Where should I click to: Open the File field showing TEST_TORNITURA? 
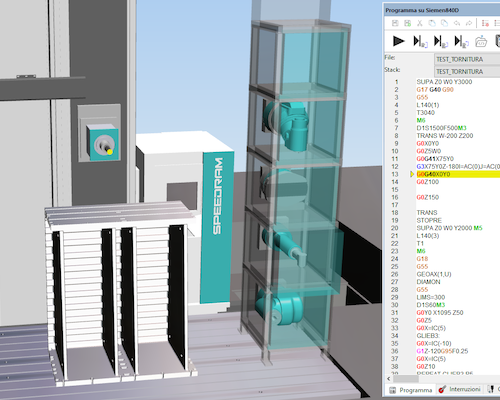click(467, 59)
